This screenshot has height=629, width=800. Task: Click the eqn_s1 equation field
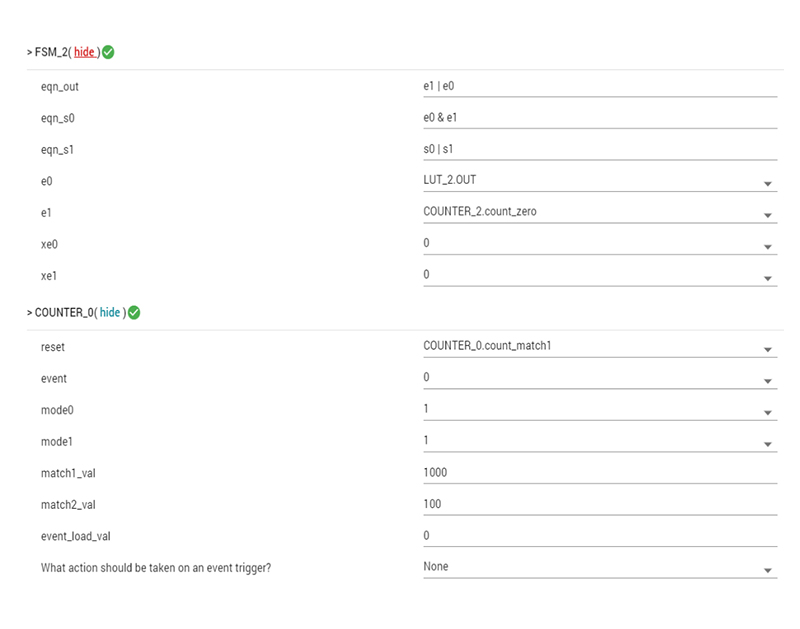point(599,150)
